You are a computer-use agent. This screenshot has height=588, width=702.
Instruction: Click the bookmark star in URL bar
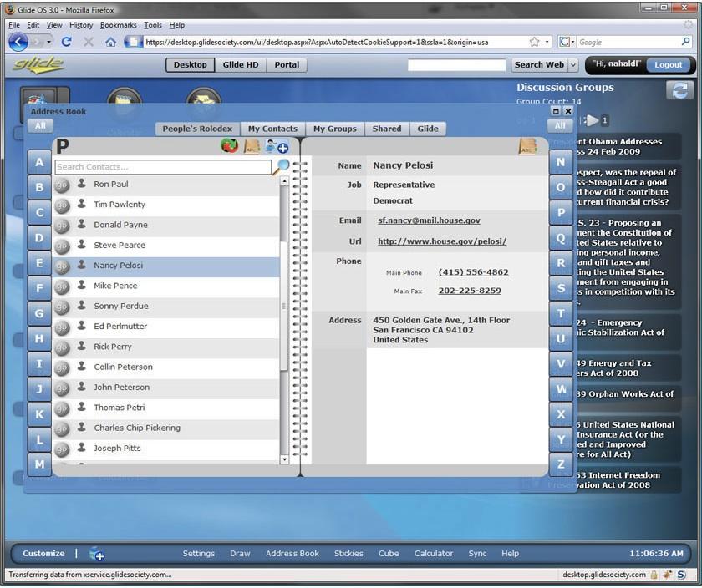click(x=534, y=42)
